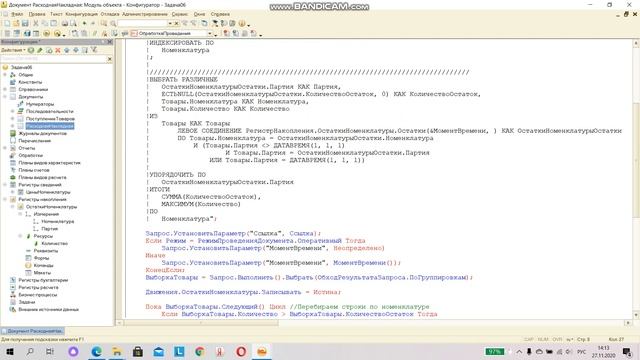Image resolution: width=640 pixels, height=360 pixels.
Task: Expand the Общие tree node
Action: coord(5,75)
